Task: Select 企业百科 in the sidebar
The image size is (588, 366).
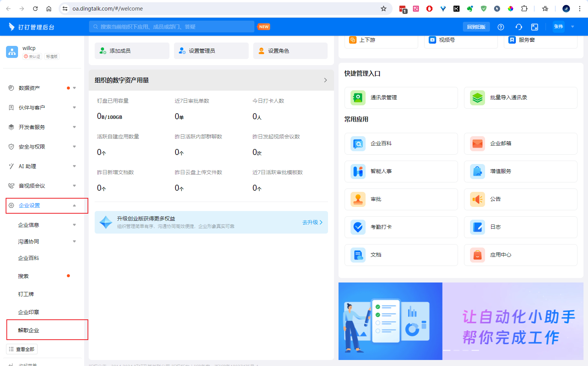Action: coord(29,258)
